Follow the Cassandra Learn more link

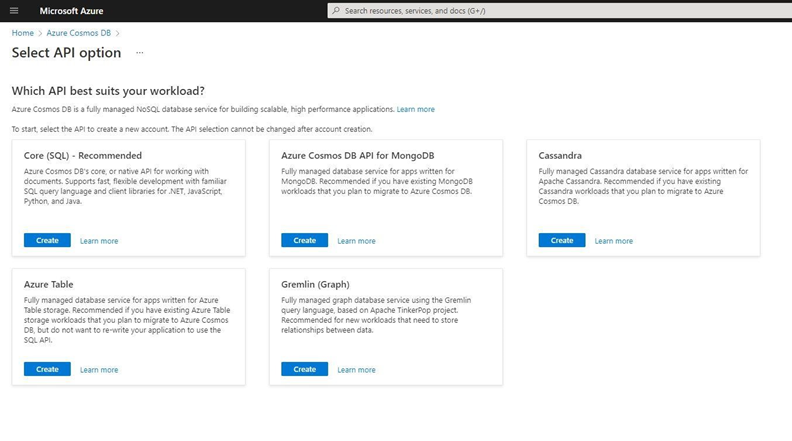[613, 241]
